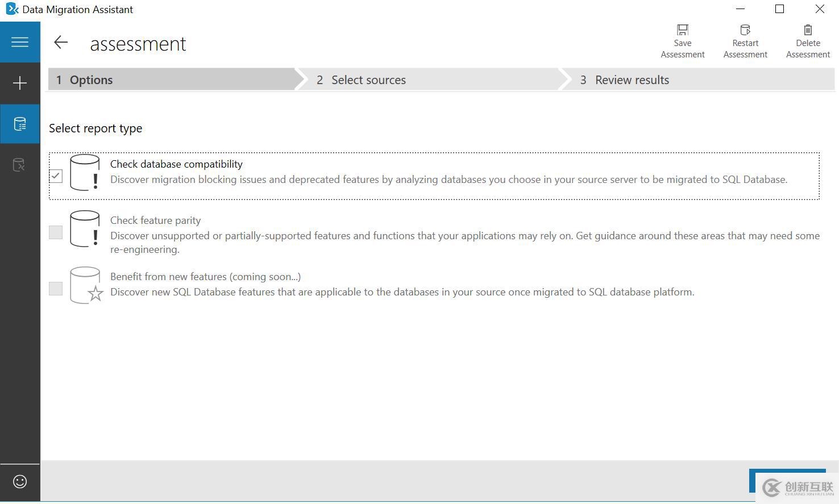
Task: Open the Assessments database icon in sidebar
Action: coord(20,124)
